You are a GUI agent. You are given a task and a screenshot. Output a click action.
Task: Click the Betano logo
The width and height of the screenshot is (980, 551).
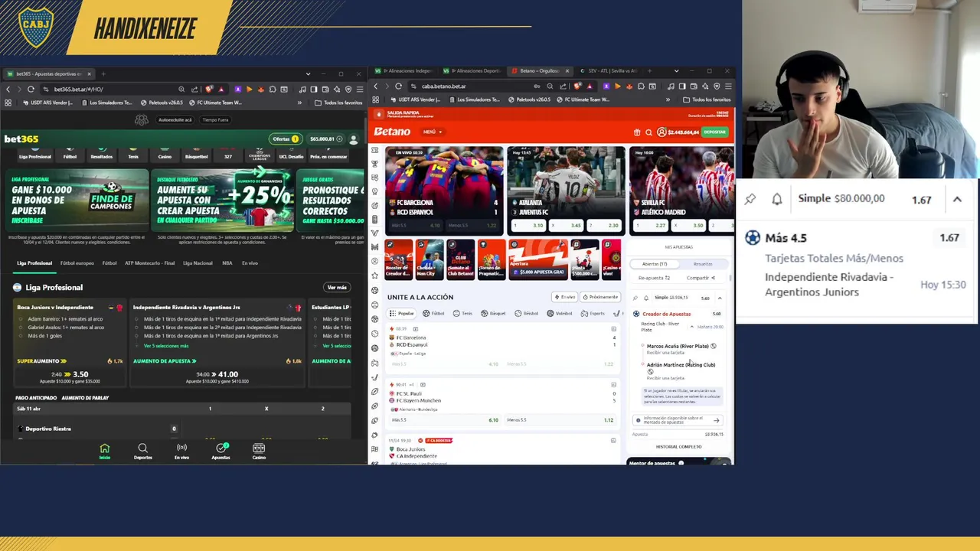tap(392, 132)
